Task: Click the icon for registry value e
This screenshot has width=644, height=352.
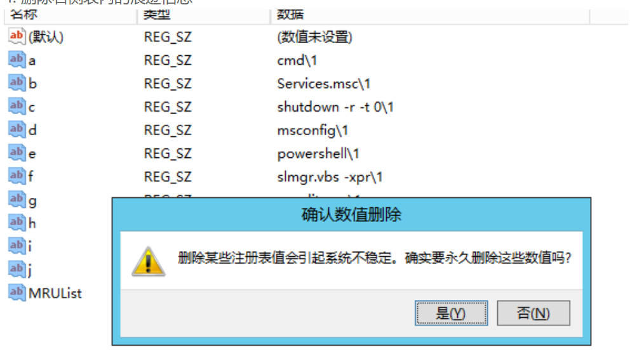Action: pyautogui.click(x=17, y=153)
